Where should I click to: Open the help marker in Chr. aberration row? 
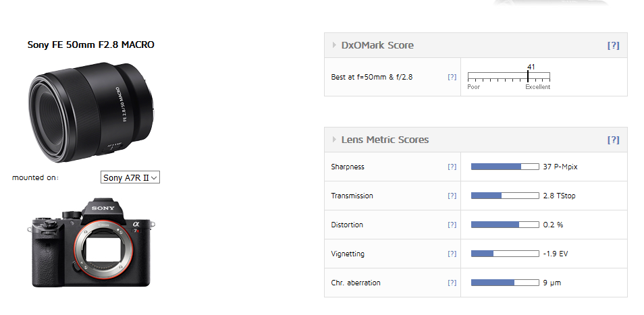click(x=452, y=283)
